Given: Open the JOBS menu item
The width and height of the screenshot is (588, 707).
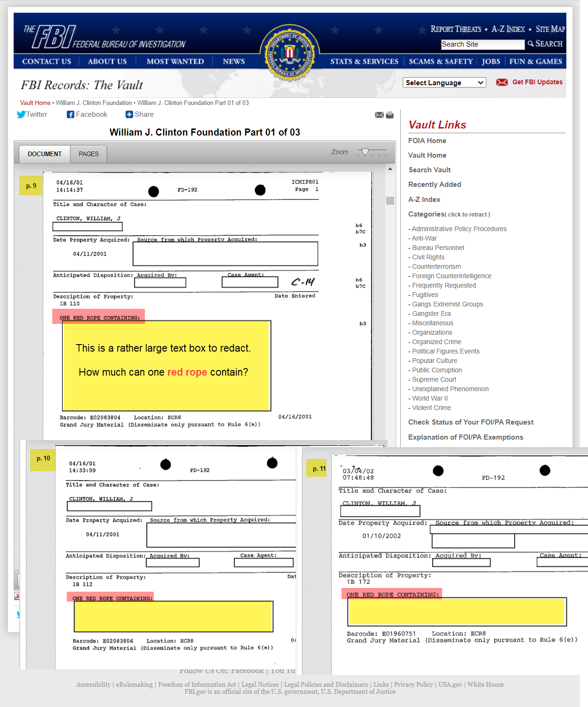Looking at the screenshot, I should 491,61.
